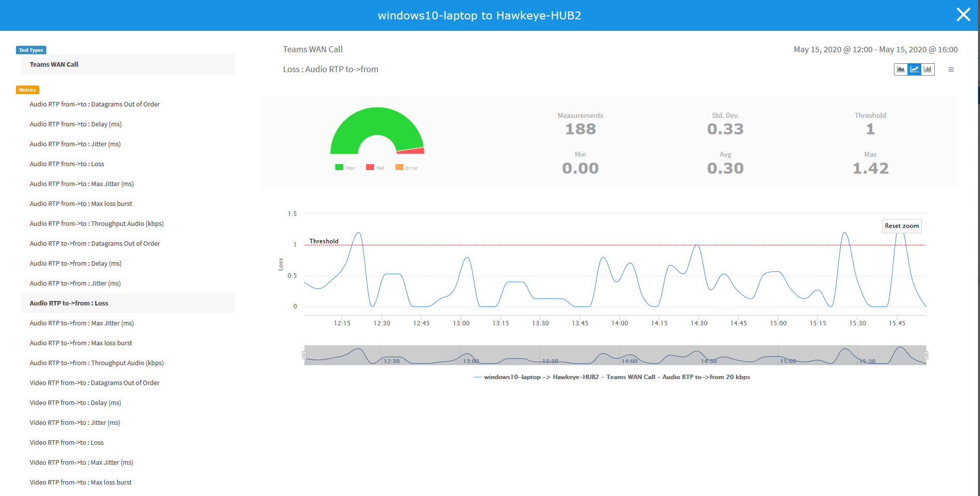The height and width of the screenshot is (496, 980).
Task: Click the Metrics badge
Action: click(27, 90)
